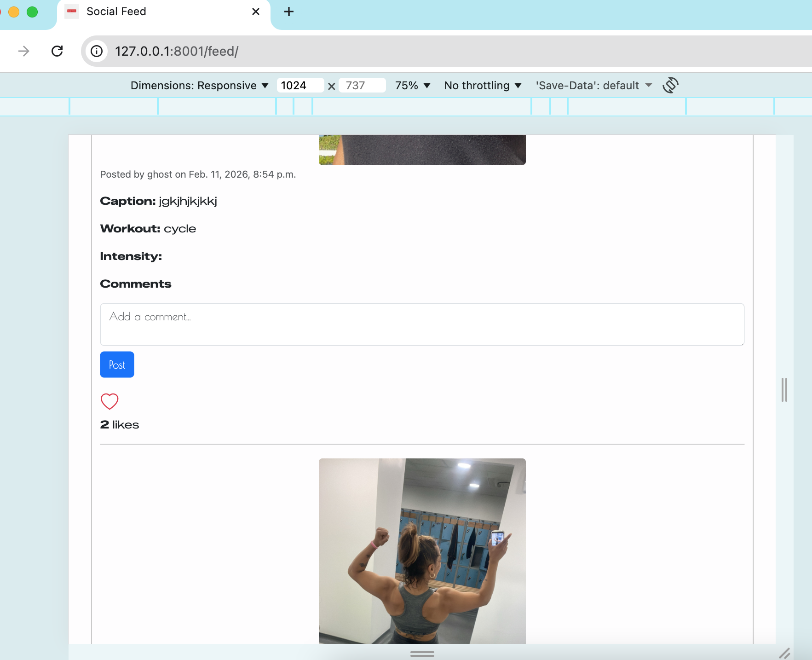The image size is (812, 660).
Task: Open a new browser tab
Action: tap(288, 12)
